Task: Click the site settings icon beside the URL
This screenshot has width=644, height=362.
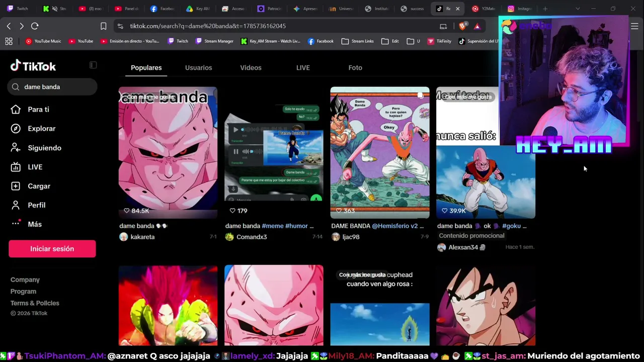Action: point(120,26)
